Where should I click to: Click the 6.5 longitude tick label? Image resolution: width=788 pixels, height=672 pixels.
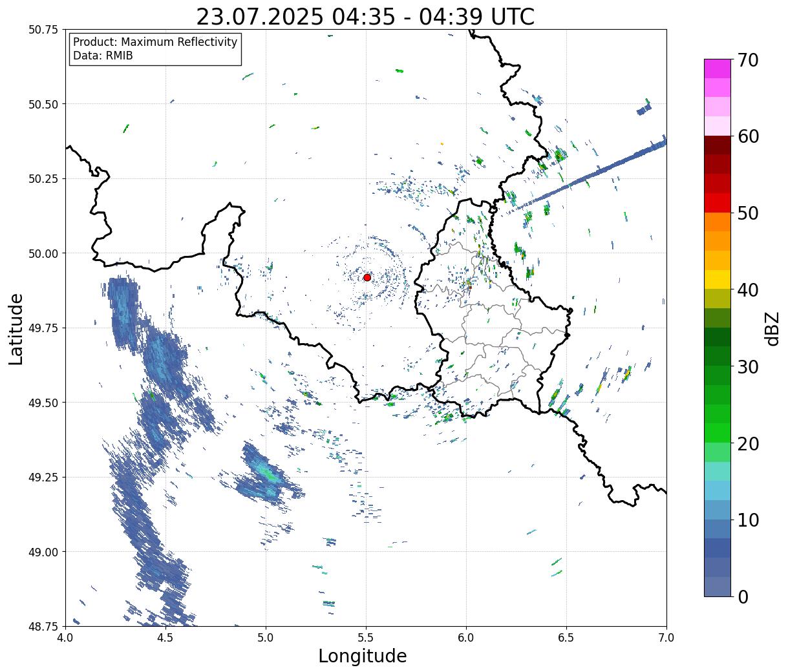566,638
